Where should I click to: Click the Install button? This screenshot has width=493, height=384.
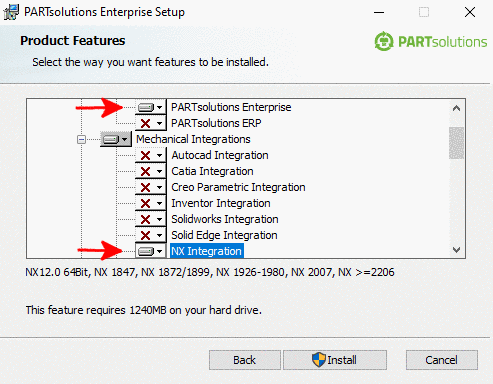[x=335, y=360]
